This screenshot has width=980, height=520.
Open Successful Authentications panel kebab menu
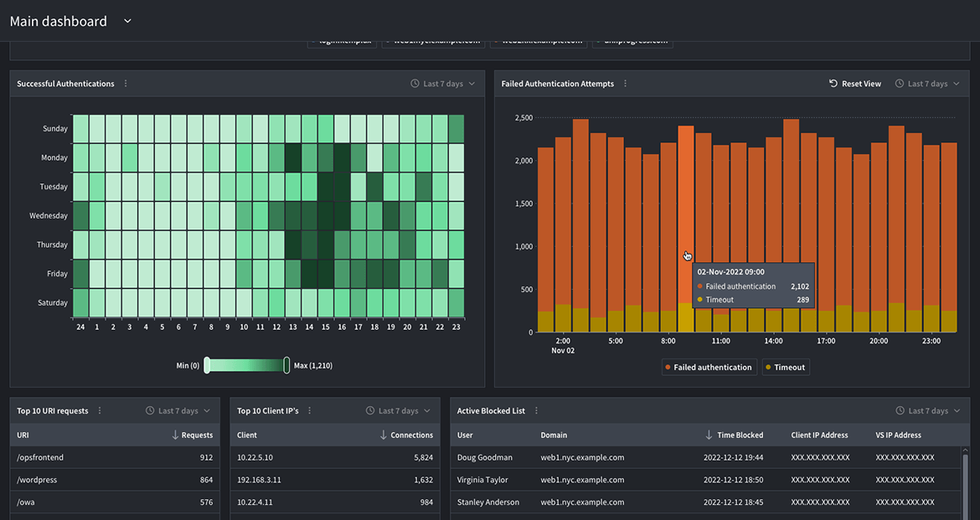point(126,84)
